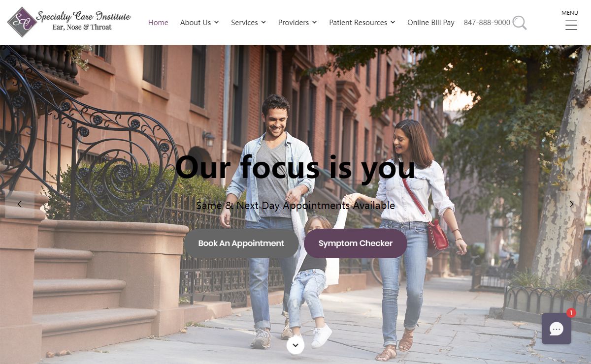The width and height of the screenshot is (591, 364).
Task: Open the chat bubble widget
Action: point(557,329)
